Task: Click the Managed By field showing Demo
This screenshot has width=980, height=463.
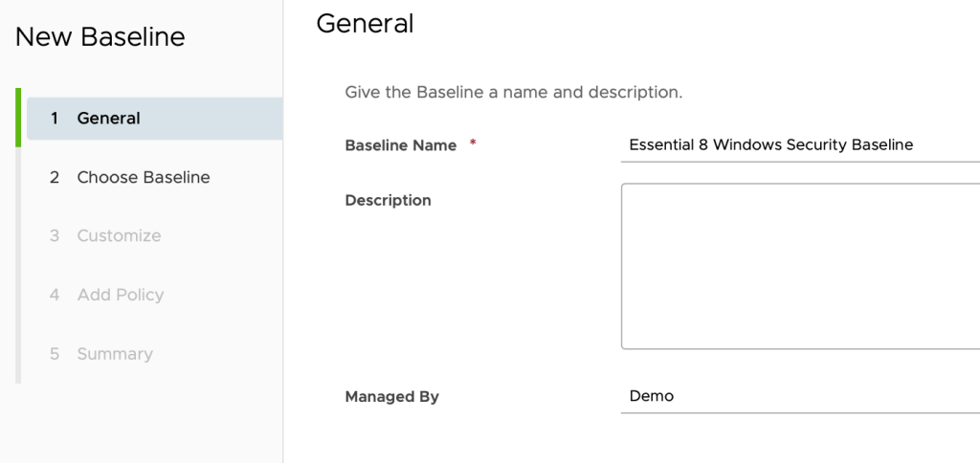Action: click(800, 396)
